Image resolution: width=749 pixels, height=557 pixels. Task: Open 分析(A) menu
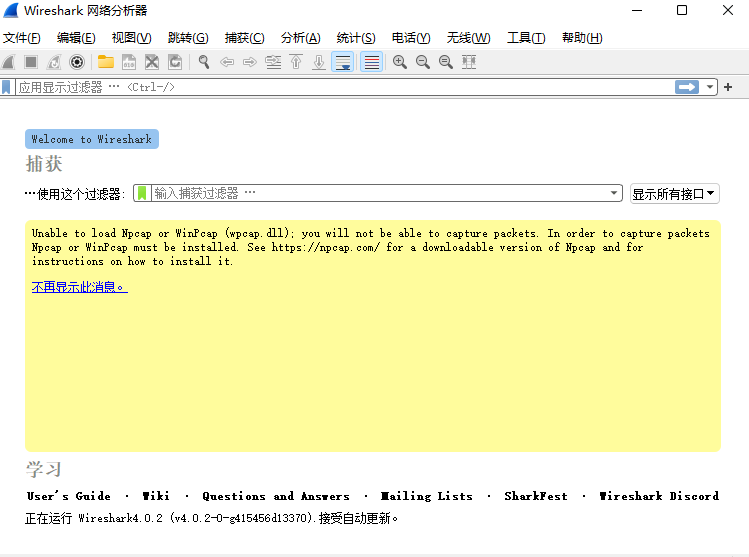click(300, 38)
